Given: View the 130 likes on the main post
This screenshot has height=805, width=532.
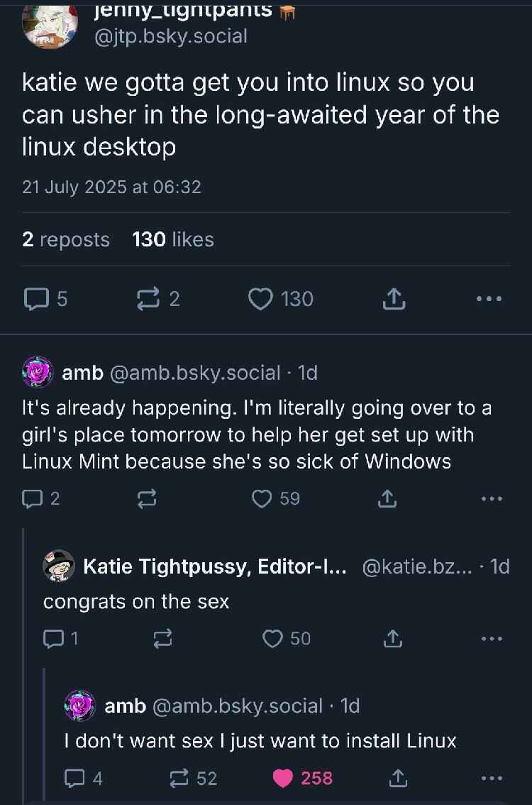Looking at the screenshot, I should tap(172, 239).
